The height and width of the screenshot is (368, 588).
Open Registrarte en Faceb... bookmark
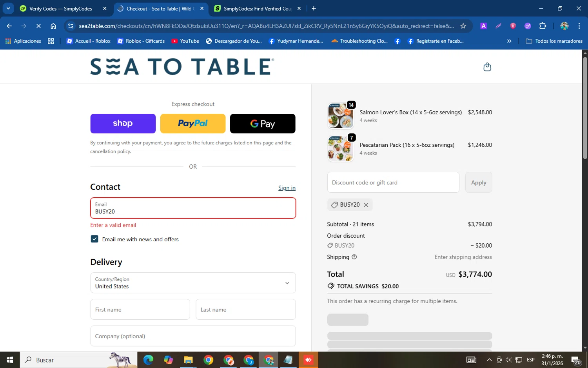coord(436,41)
